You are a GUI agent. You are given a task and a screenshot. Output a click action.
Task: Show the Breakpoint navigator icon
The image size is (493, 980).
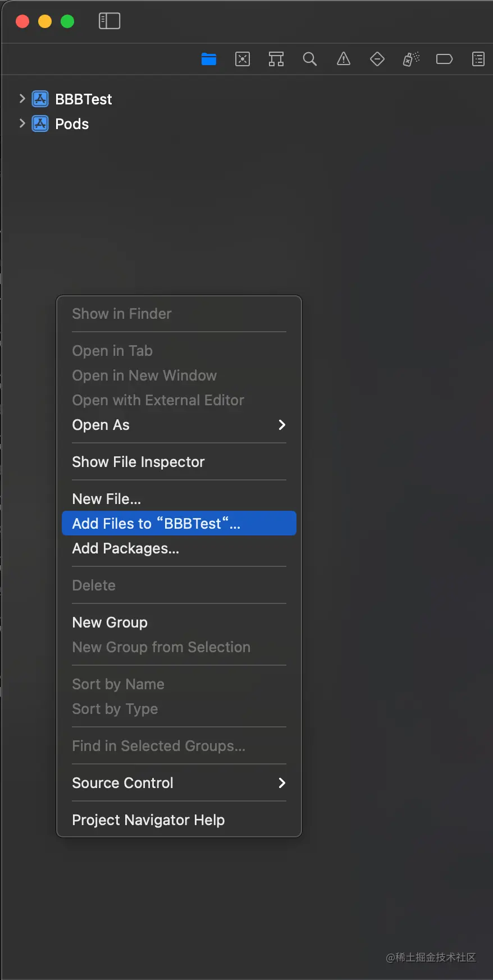point(444,59)
